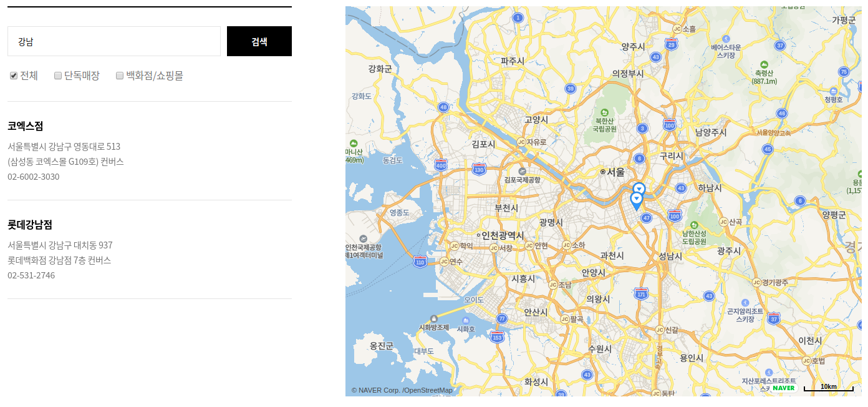The image size is (868, 407).
Task: Check the 전체 filter checkbox
Action: (14, 76)
